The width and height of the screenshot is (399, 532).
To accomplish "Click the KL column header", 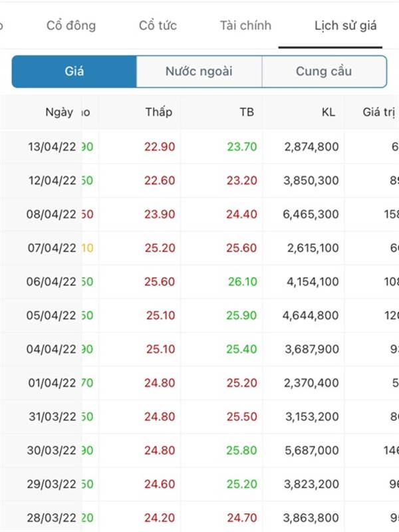I will [x=328, y=112].
